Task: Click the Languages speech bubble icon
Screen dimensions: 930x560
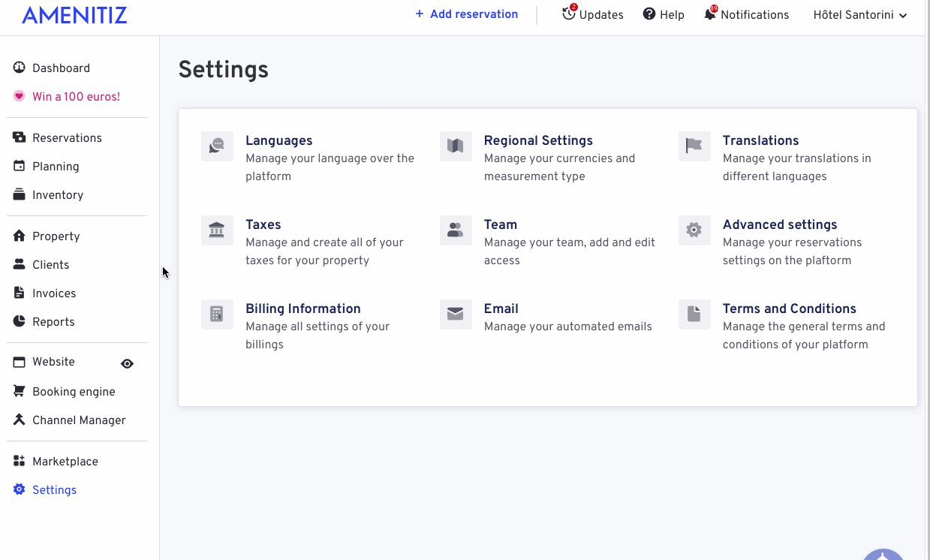Action: [217, 146]
